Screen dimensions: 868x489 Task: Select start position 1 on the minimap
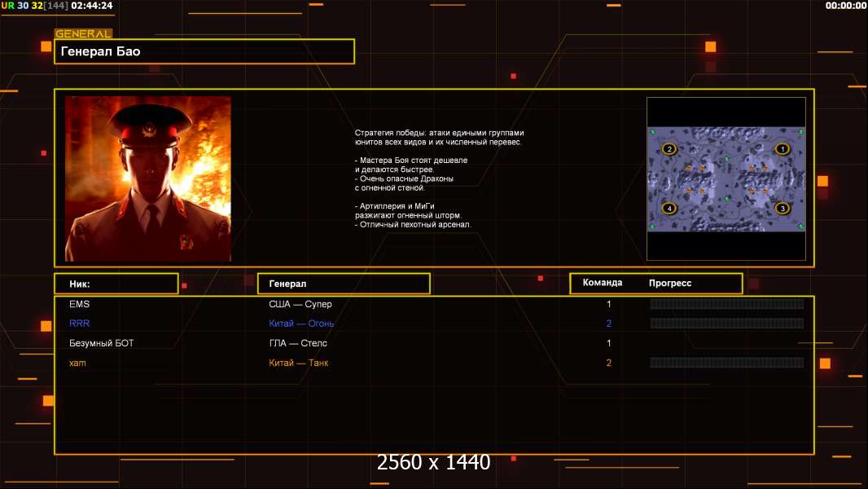click(782, 149)
